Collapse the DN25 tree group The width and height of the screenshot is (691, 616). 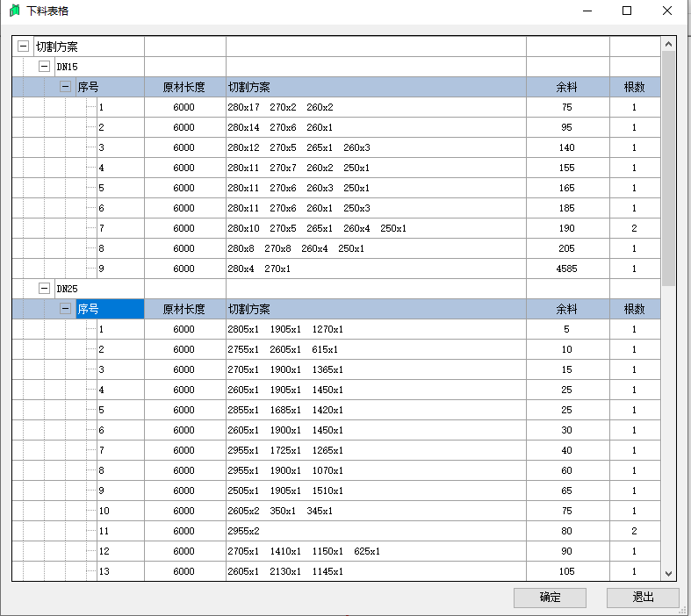(x=44, y=289)
